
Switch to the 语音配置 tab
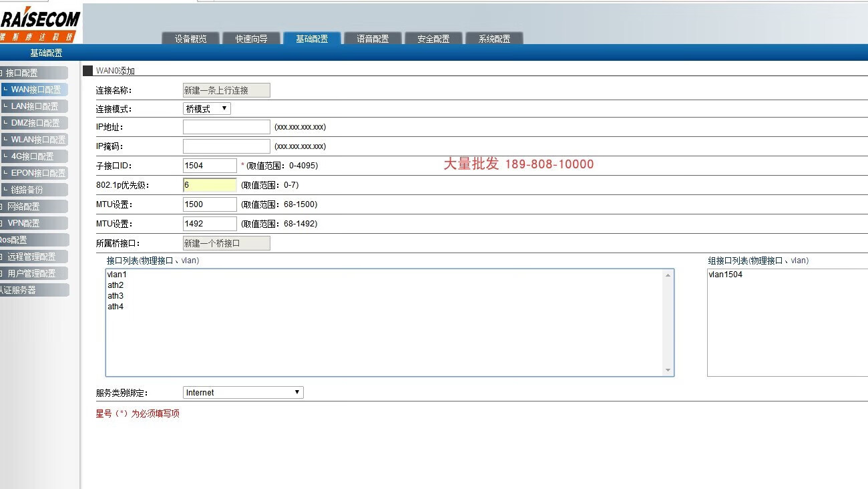click(373, 39)
